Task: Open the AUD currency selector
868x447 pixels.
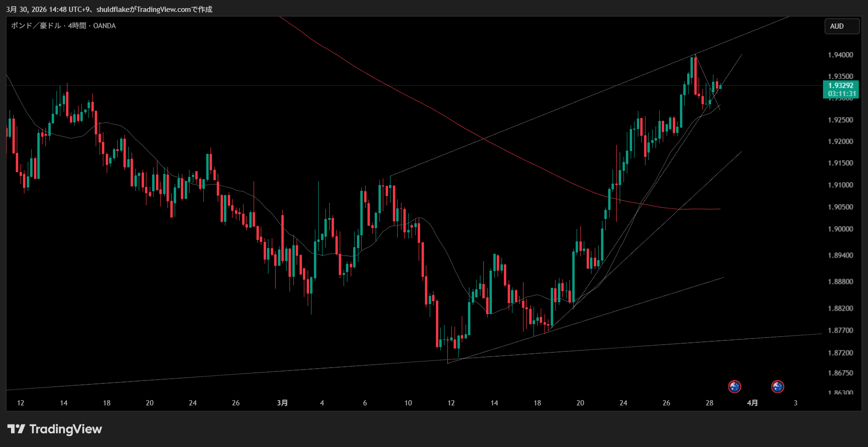Action: [x=841, y=26]
